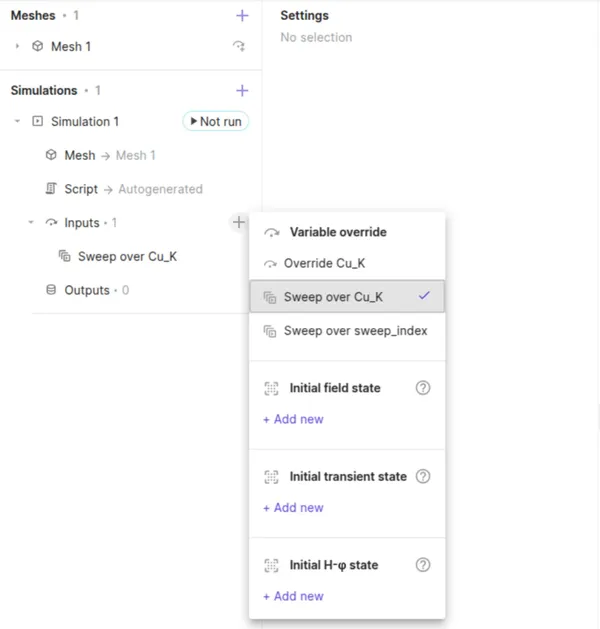The image size is (600, 629).
Task: Open help for Initial field state
Action: pos(423,388)
